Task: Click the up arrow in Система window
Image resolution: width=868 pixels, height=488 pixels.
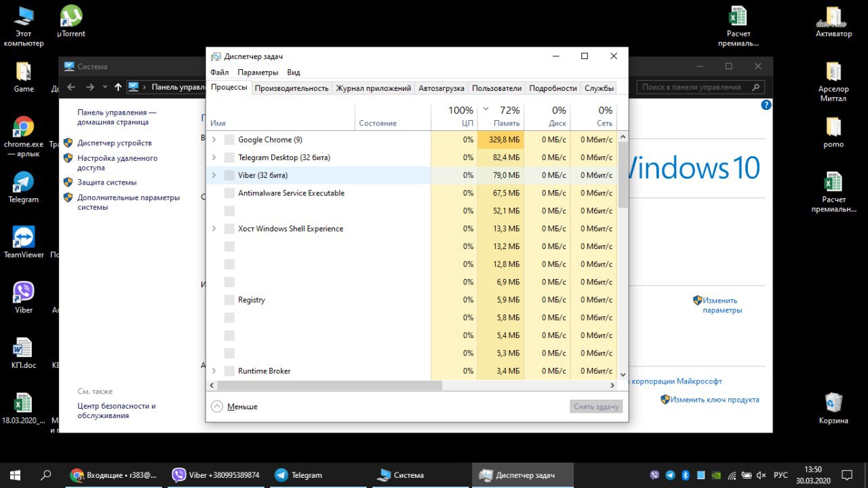Action: click(118, 87)
